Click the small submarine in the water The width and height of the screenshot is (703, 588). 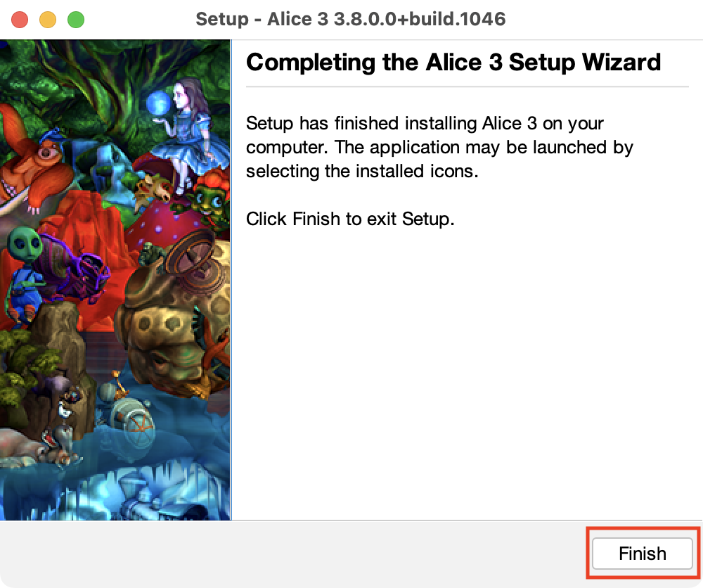pyautogui.click(x=134, y=416)
